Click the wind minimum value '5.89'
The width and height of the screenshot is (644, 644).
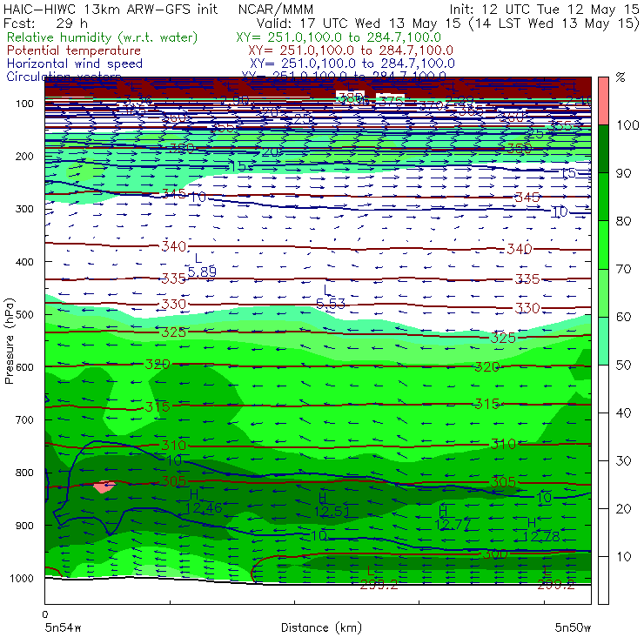[x=202, y=272]
